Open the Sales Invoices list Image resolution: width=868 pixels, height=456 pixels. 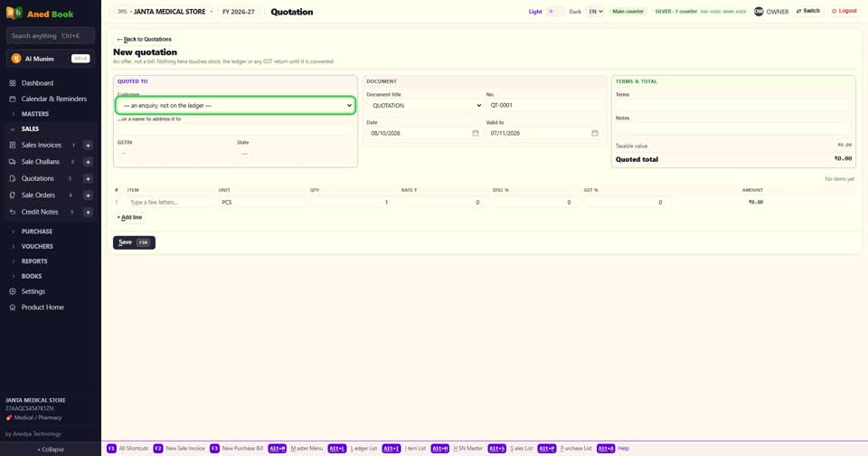(x=41, y=145)
